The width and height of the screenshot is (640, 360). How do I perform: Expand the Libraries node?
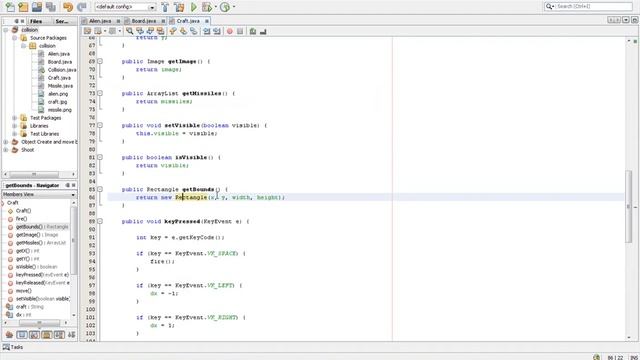tap(15, 126)
